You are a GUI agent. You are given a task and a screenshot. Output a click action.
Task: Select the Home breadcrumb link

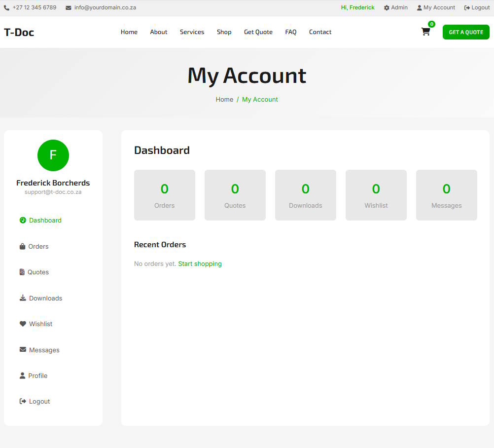click(x=224, y=100)
